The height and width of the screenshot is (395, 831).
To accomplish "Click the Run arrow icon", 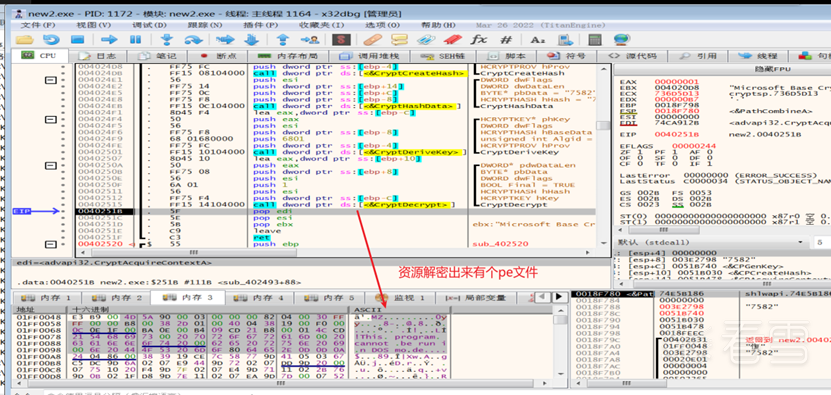I will pyautogui.click(x=109, y=39).
